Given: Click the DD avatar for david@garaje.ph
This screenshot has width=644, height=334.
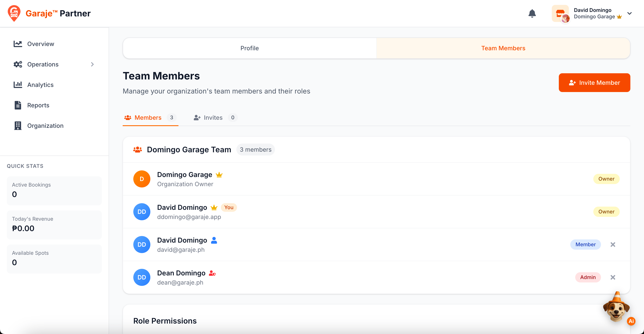Looking at the screenshot, I should coord(142,244).
